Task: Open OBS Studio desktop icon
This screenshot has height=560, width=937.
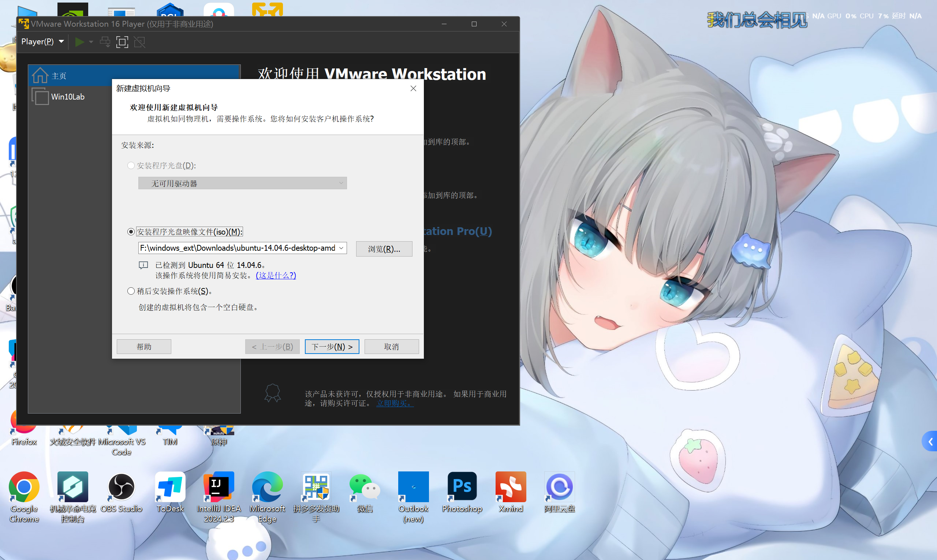Action: 122,492
